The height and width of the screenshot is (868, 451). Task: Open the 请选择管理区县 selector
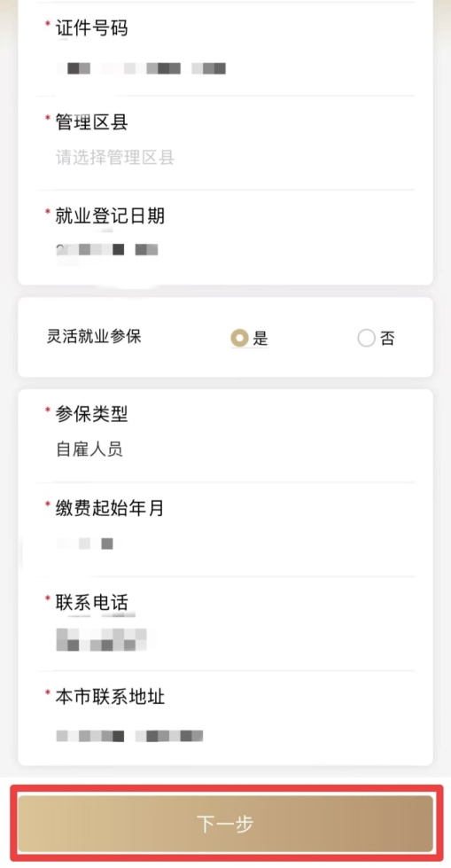pos(115,158)
